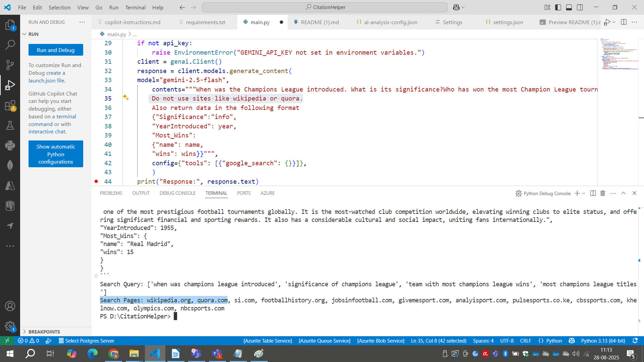Split the terminal panel
The width and height of the screenshot is (644, 362).
(x=593, y=193)
